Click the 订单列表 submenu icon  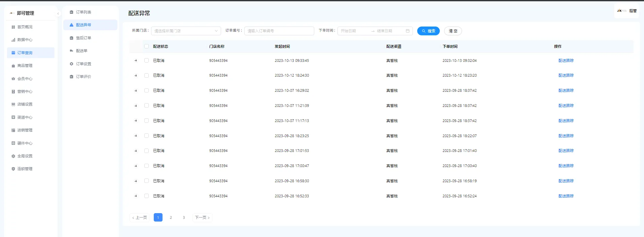click(71, 12)
